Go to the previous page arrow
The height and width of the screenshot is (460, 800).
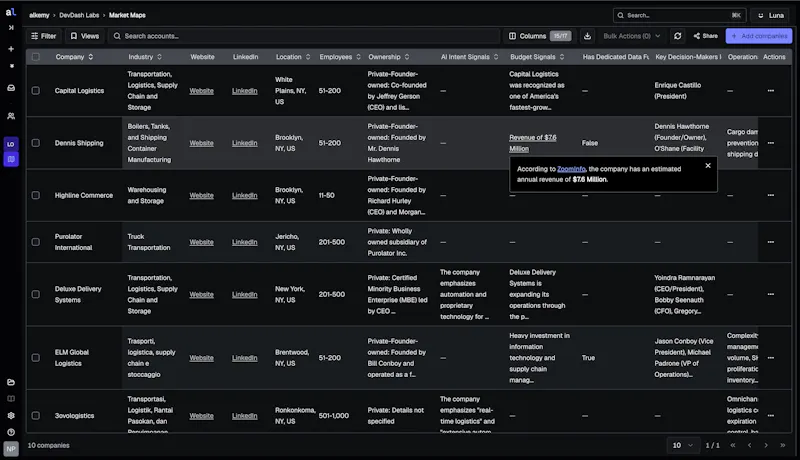click(749, 445)
